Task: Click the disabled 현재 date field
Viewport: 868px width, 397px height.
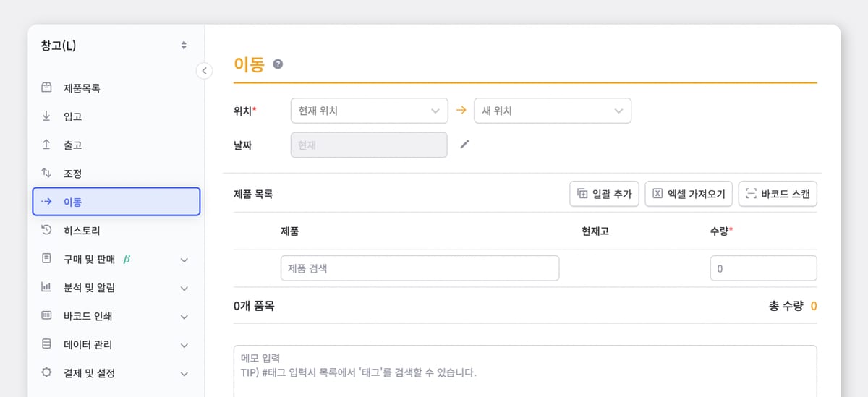Action: [369, 144]
